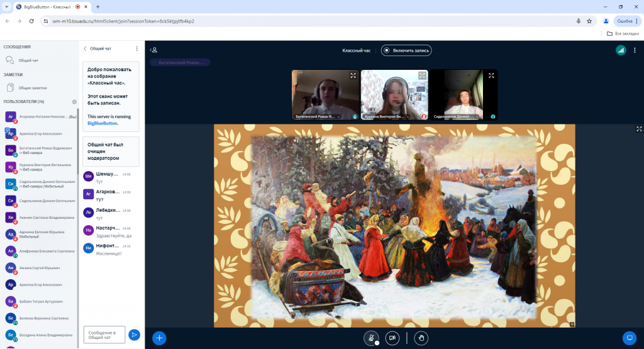Click Включить запись recording button
Screen dimensions: 644x349
(x=406, y=50)
